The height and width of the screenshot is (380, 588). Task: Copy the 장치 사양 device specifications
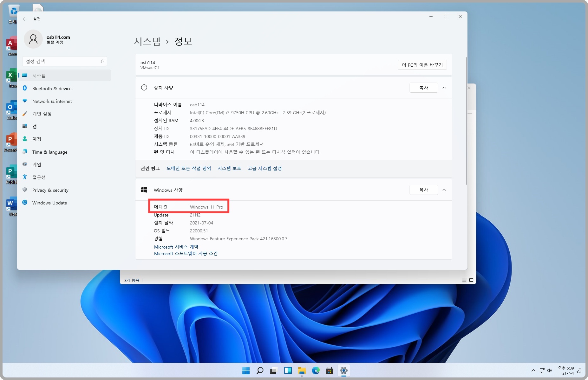click(424, 88)
